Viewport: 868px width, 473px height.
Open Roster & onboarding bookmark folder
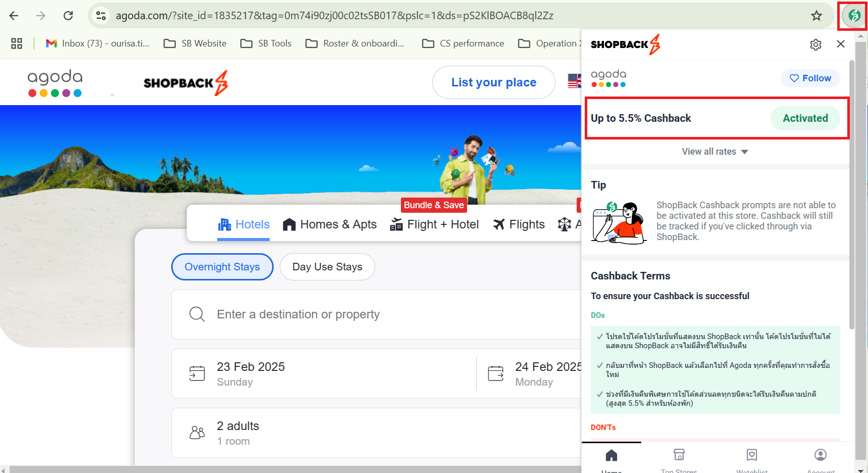coord(355,43)
